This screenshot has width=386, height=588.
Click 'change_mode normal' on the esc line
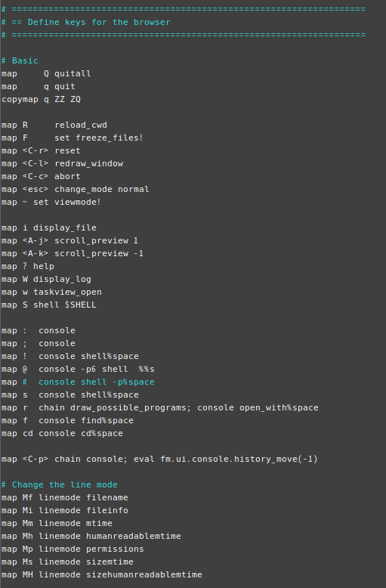tap(102, 189)
